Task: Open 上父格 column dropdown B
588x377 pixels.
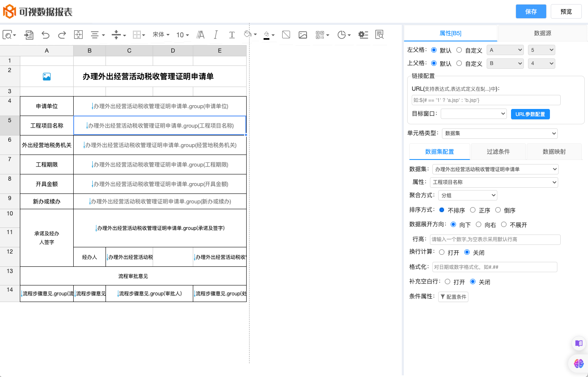Action: (505, 63)
